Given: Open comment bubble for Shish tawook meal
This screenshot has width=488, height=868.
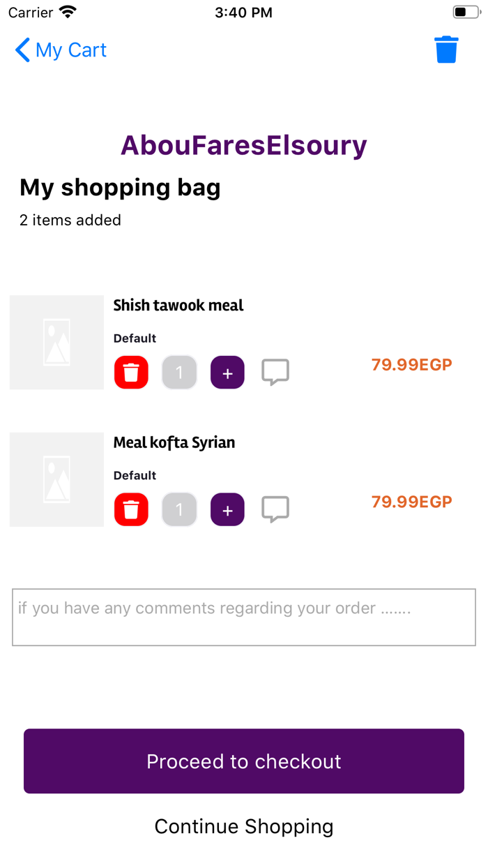Looking at the screenshot, I should 275,372.
